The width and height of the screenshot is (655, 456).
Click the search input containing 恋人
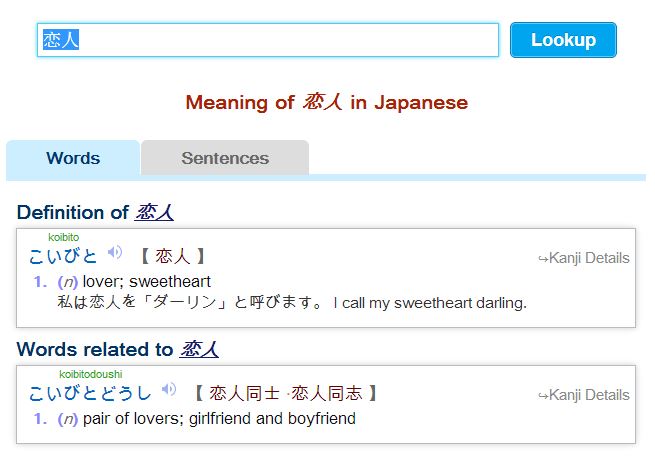pos(268,40)
